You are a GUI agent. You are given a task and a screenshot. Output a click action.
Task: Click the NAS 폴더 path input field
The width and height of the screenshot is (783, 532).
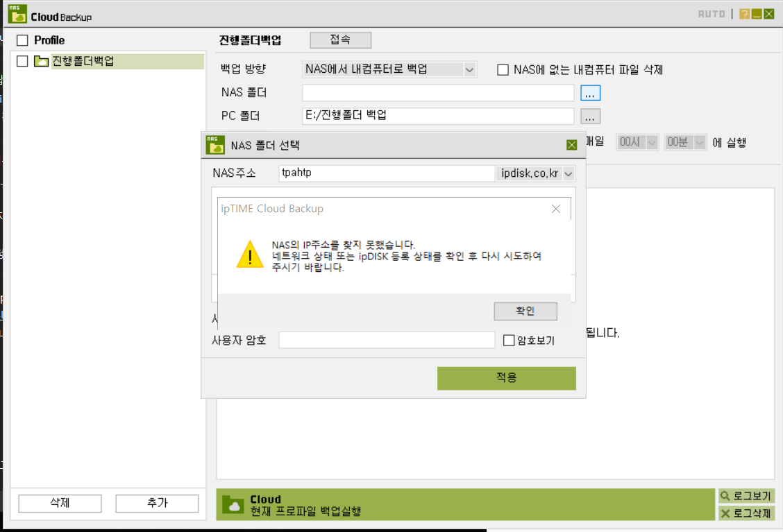[x=438, y=93]
